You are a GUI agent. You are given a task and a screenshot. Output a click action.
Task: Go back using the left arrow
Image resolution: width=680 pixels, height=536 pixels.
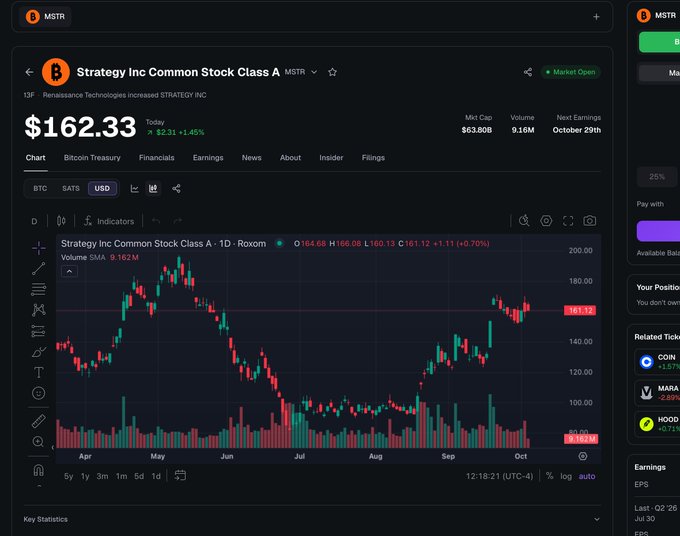click(29, 72)
